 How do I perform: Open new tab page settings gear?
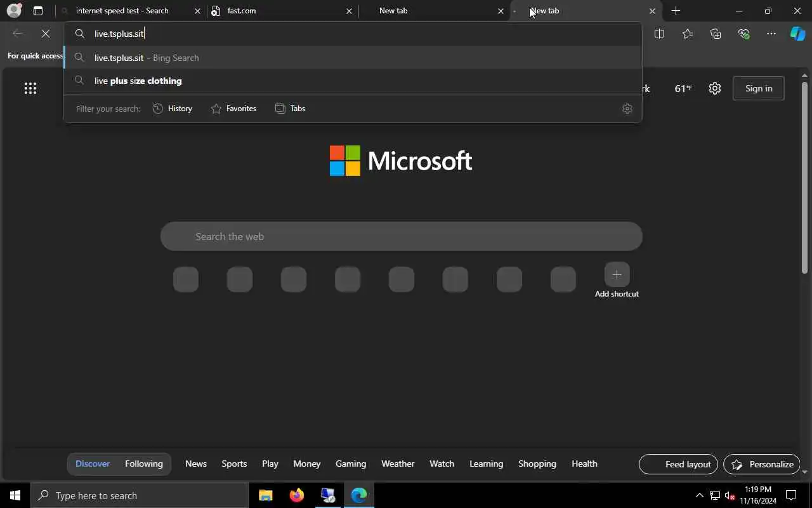tap(715, 88)
